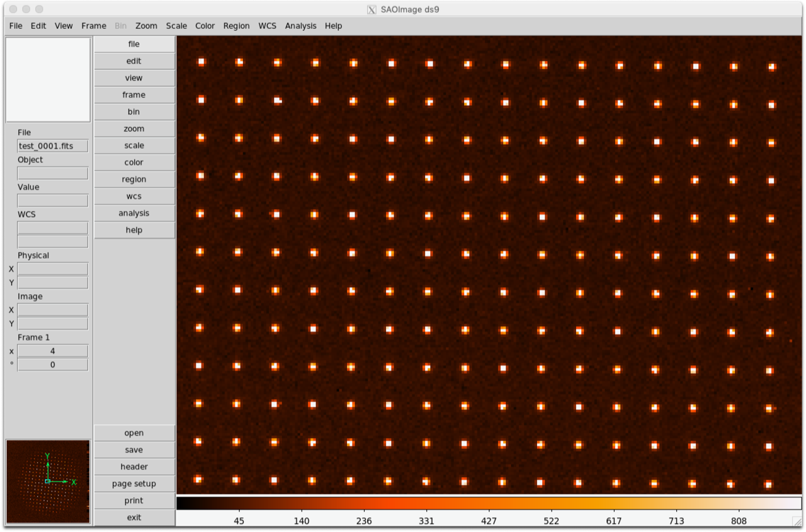This screenshot has height=532, width=806.
Task: Open the File menu
Action: click(x=16, y=26)
